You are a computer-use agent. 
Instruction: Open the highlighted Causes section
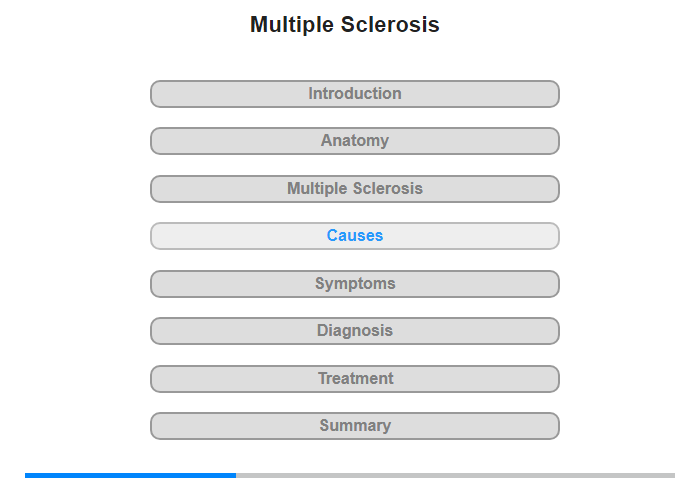[354, 236]
